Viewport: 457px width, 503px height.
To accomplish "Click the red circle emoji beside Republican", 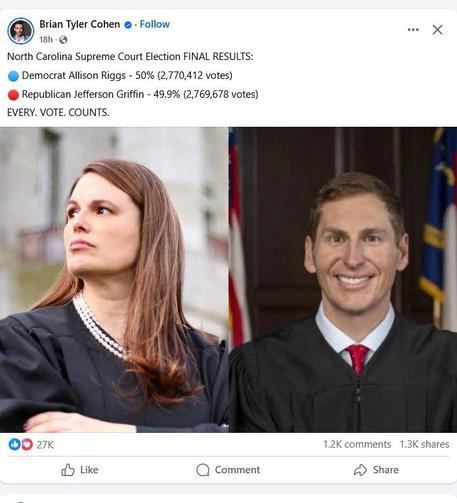I will pos(13,95).
